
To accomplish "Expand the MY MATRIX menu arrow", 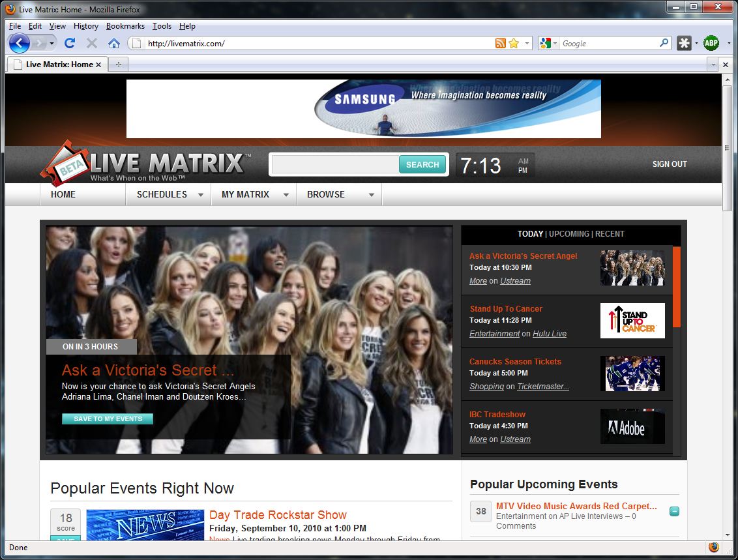I will pyautogui.click(x=286, y=195).
